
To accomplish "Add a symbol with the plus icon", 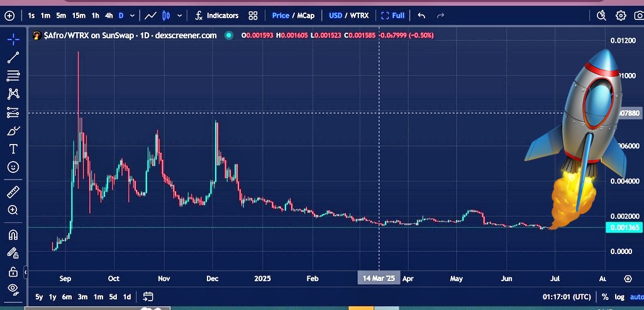I will tap(9, 16).
